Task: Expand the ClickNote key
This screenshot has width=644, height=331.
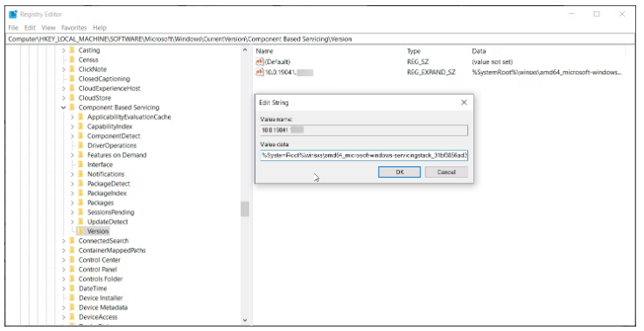Action: (63, 69)
